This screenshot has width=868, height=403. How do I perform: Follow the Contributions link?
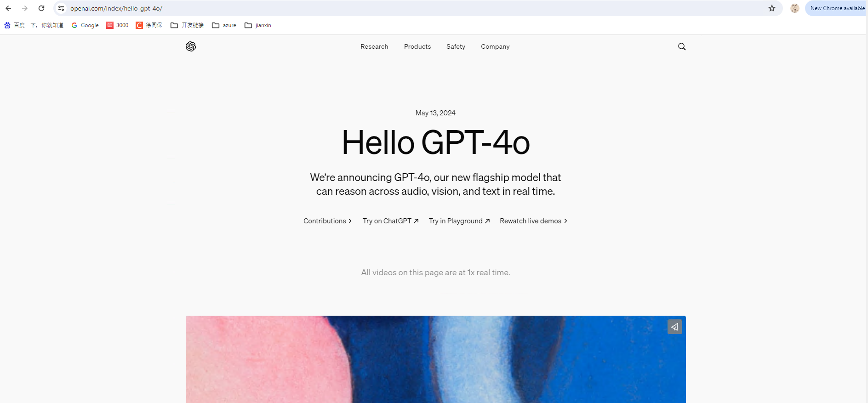pyautogui.click(x=327, y=221)
